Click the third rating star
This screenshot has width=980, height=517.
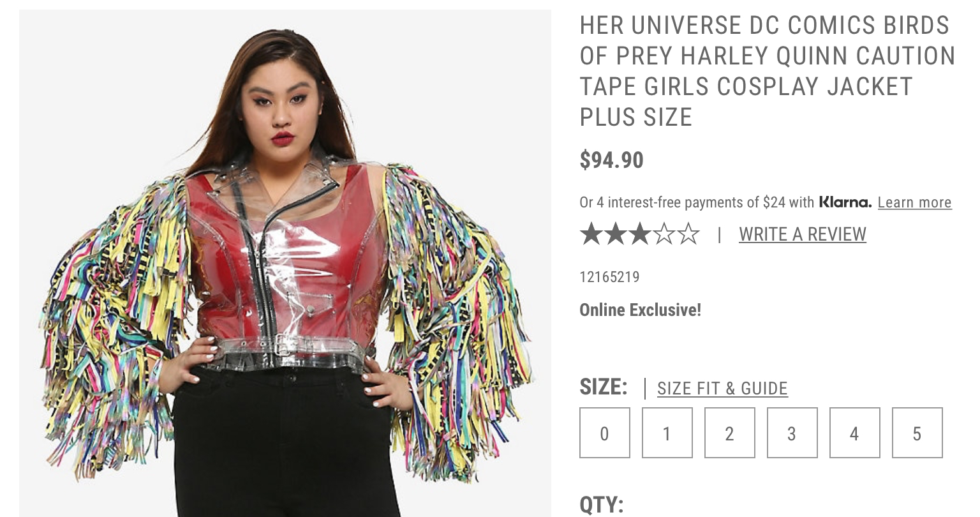pyautogui.click(x=640, y=234)
